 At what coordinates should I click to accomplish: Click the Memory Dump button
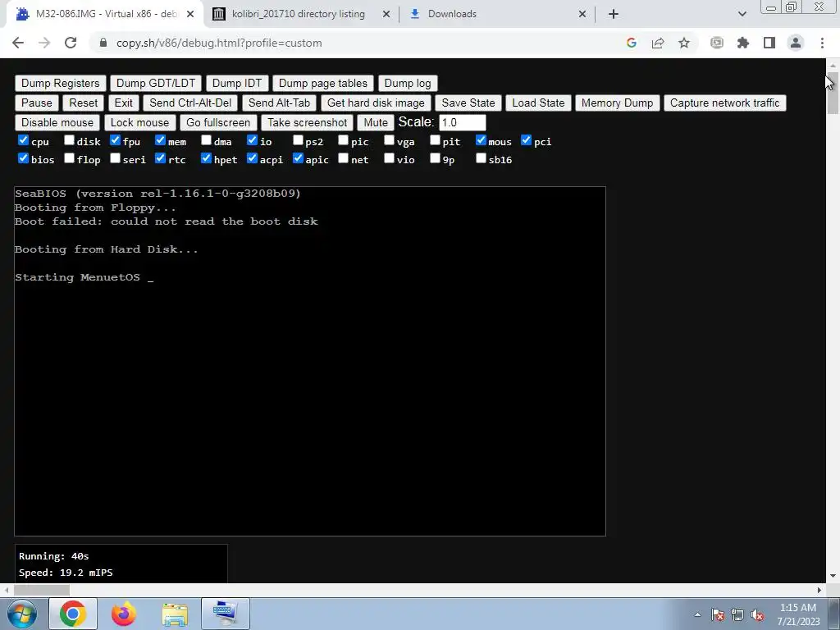click(617, 103)
